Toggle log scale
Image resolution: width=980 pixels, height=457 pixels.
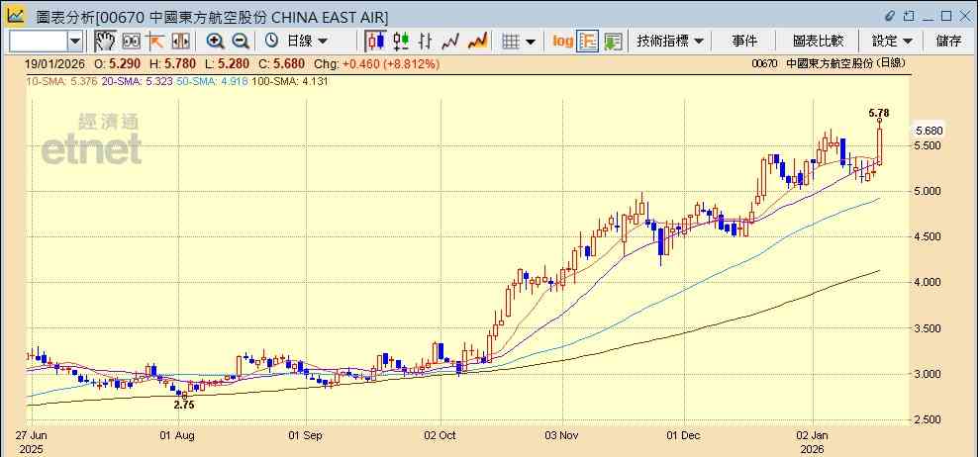(562, 42)
